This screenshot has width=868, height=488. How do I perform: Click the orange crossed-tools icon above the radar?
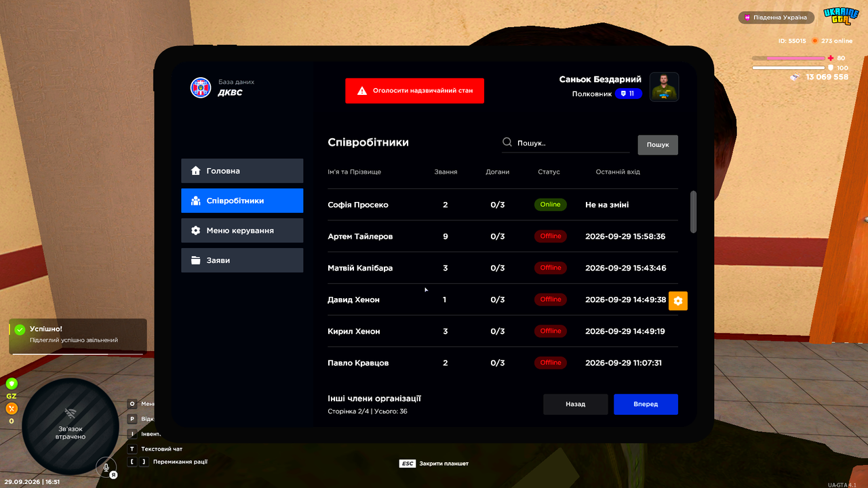12,409
